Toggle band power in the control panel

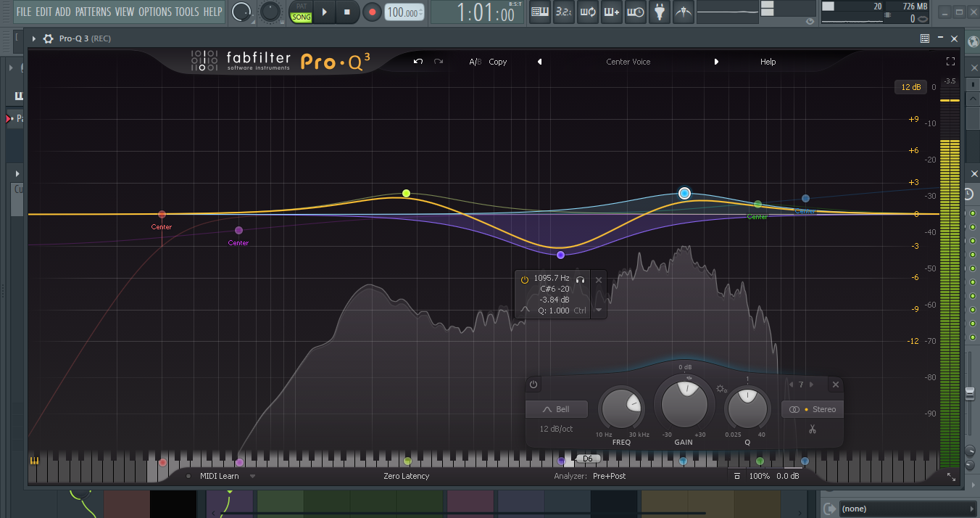(533, 385)
